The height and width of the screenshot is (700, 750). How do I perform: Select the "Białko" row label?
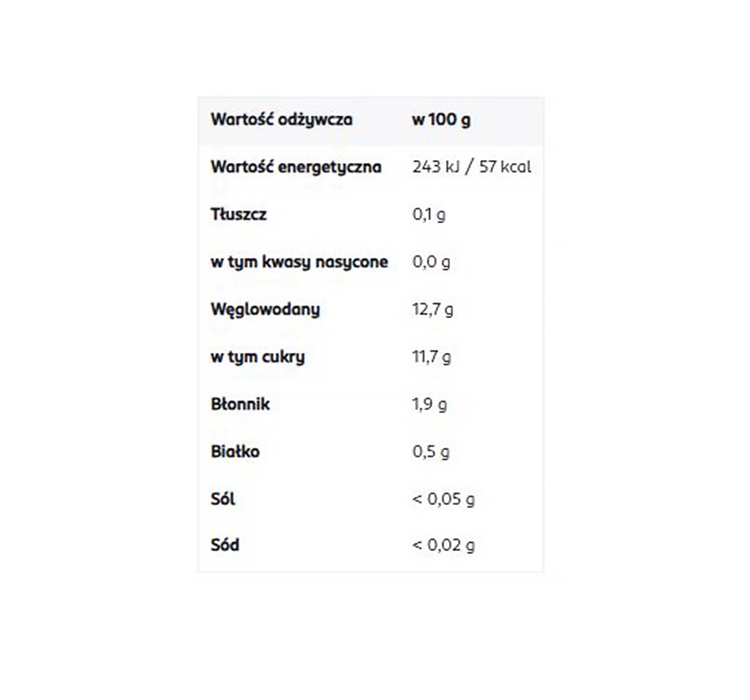pos(235,452)
